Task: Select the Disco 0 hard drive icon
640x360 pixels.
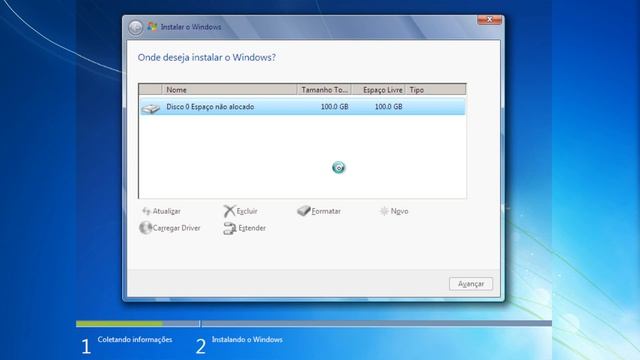Action: [x=151, y=108]
